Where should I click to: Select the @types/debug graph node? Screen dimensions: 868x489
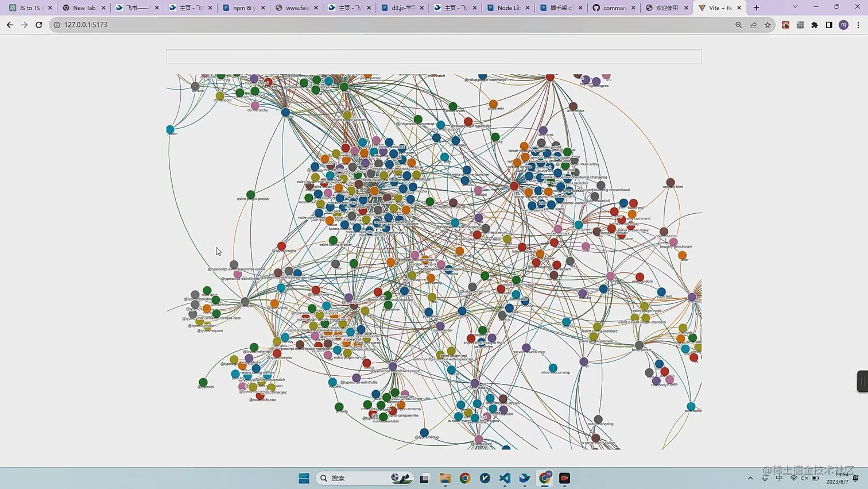coord(424,432)
